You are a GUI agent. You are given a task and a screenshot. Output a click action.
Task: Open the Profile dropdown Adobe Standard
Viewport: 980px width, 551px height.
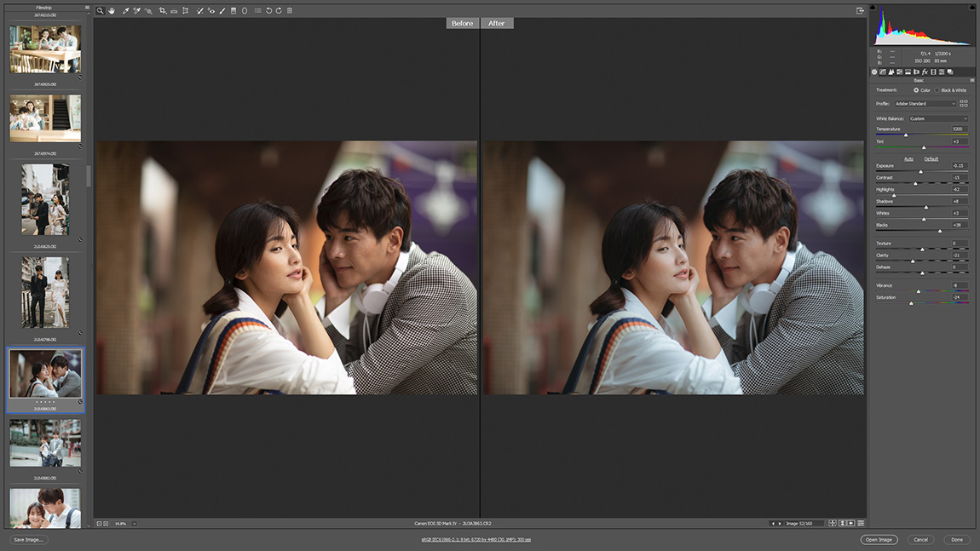(925, 104)
